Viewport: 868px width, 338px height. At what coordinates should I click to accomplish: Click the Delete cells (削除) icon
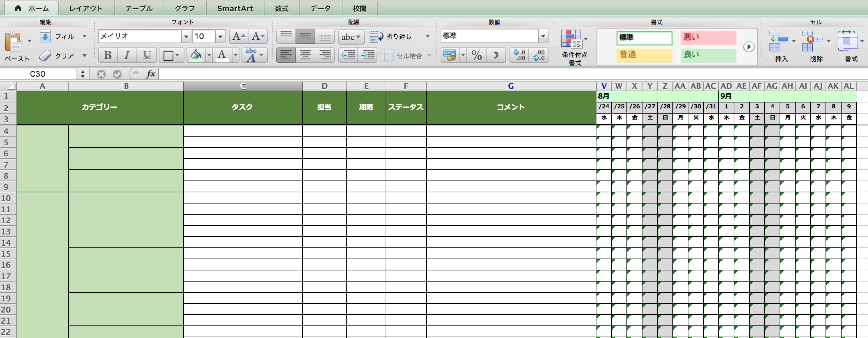pos(812,41)
